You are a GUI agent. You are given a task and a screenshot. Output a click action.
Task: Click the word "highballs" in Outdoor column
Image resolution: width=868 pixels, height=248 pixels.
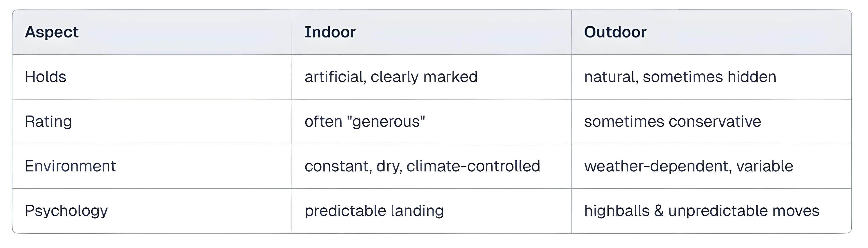tap(617, 211)
